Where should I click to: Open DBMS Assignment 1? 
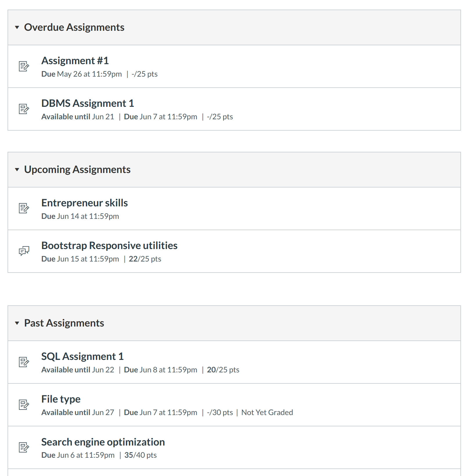click(x=88, y=103)
